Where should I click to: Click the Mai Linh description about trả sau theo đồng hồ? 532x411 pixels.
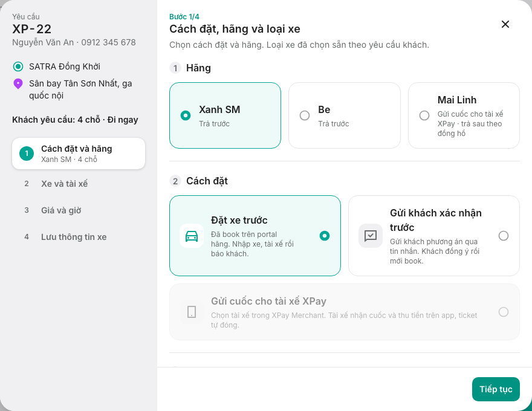[470, 124]
